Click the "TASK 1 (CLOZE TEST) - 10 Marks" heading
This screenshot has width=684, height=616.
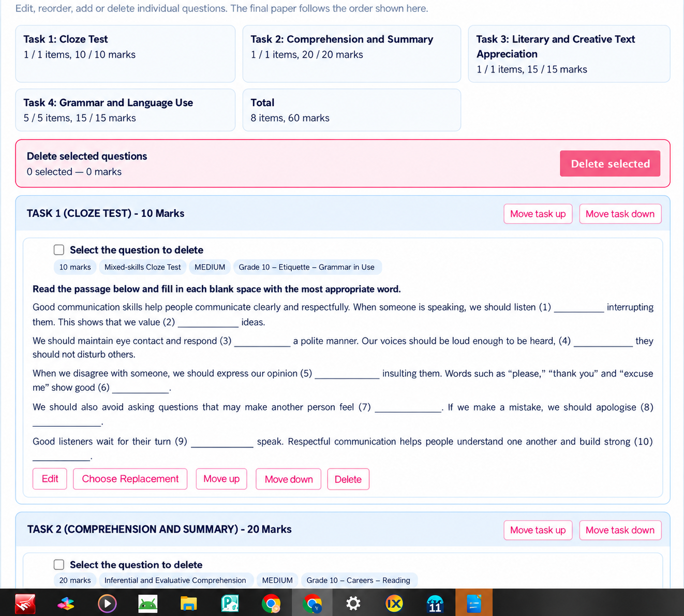pos(106,213)
